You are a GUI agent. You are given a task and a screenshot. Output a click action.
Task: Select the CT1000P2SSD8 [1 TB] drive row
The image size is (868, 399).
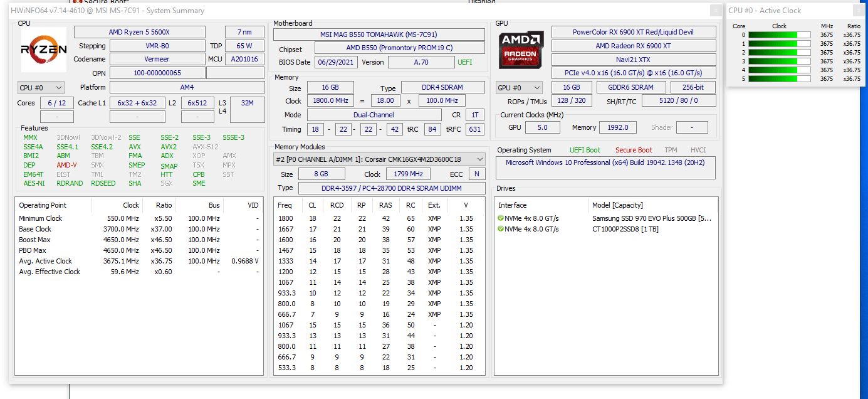pyautogui.click(x=606, y=229)
